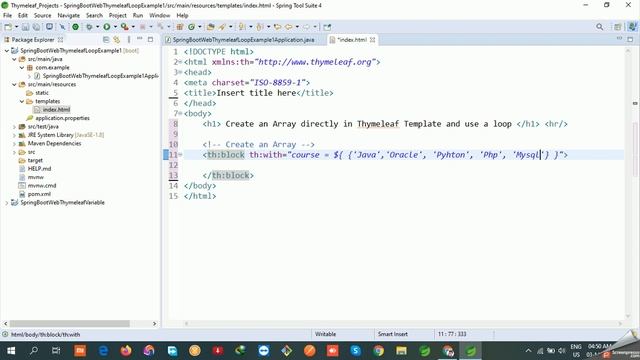This screenshot has width=640, height=360.
Task: Open the Run configurations dropdown arrow
Action: click(115, 27)
